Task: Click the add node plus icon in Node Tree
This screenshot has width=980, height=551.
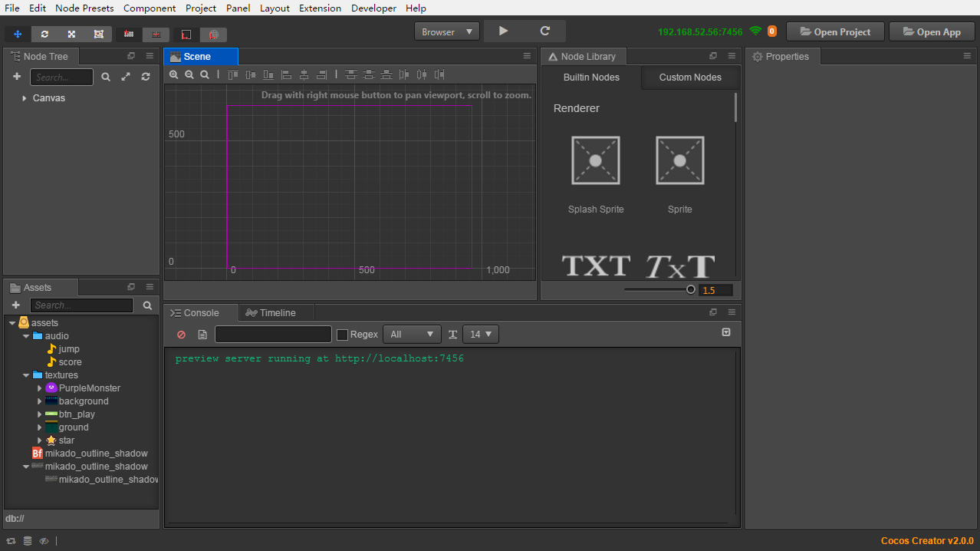Action: pyautogui.click(x=17, y=77)
